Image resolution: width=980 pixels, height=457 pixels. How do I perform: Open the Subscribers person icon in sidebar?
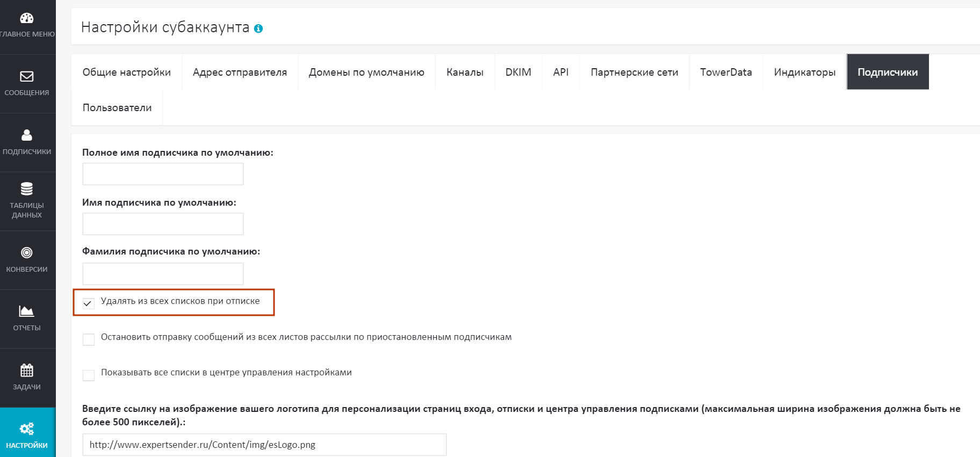[27, 135]
